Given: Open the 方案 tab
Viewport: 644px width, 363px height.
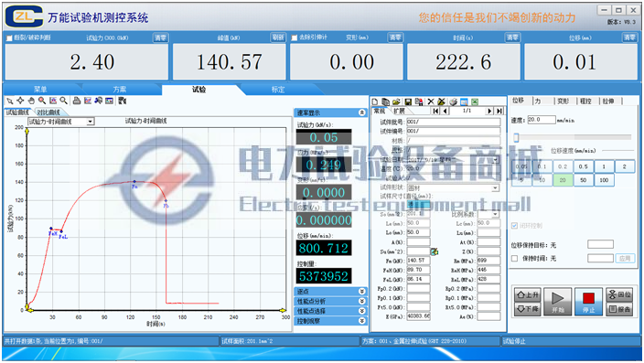Looking at the screenshot, I should click(x=120, y=90).
